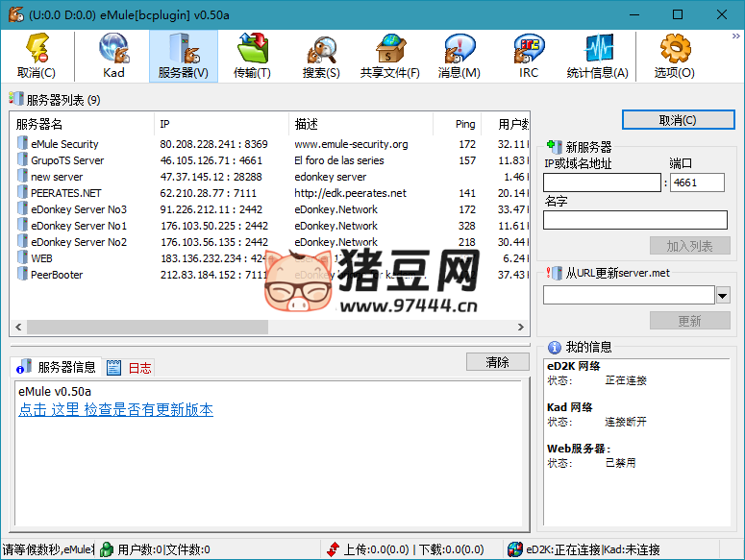Viewport: 745px width, 560px height.
Task: Open the 搜索(S) search toolbar icon
Action: (x=321, y=49)
